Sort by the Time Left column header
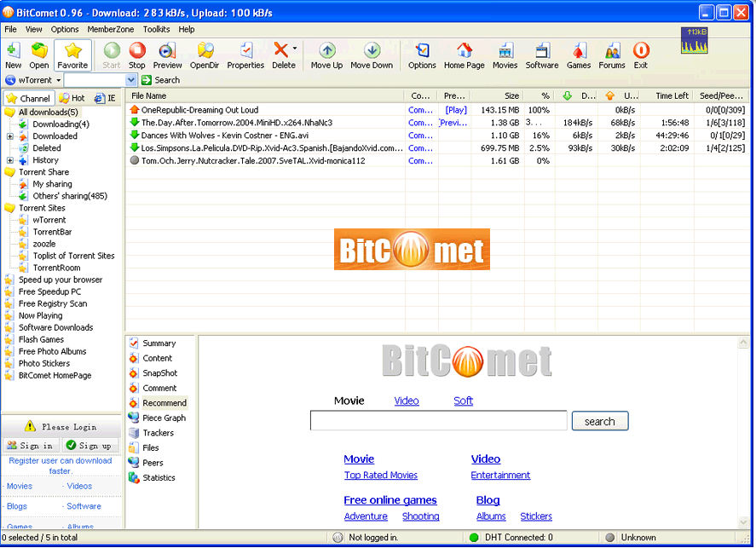Image resolution: width=756 pixels, height=548 pixels. pos(668,96)
